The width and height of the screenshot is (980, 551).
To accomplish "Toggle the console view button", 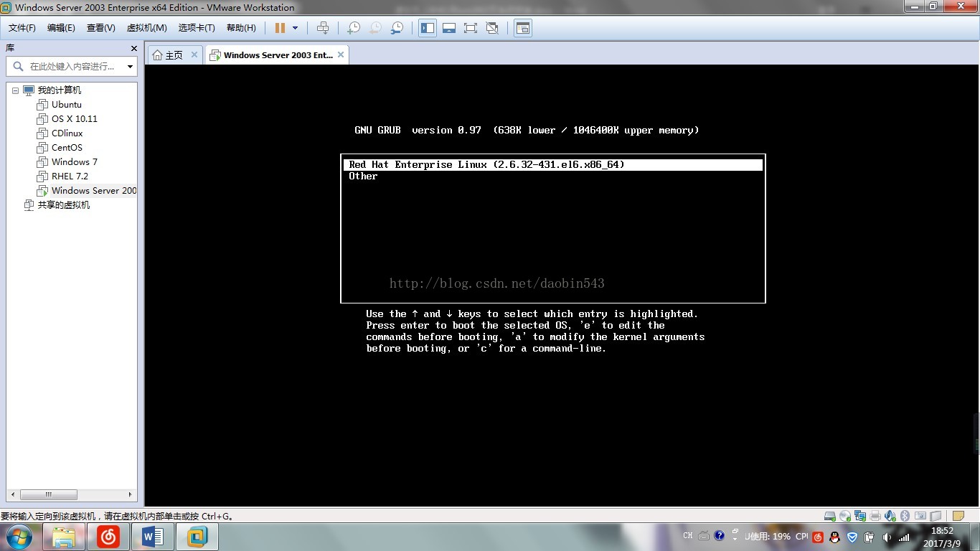I will click(523, 28).
